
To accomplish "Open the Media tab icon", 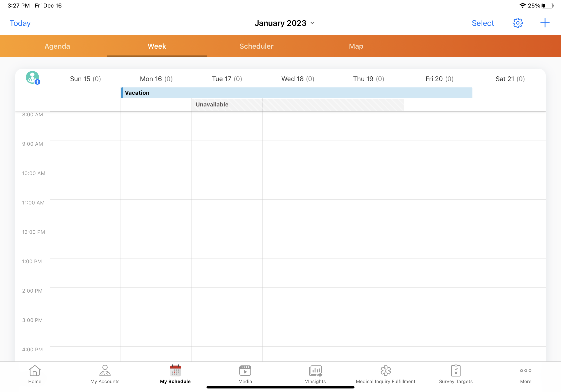I will 245,374.
